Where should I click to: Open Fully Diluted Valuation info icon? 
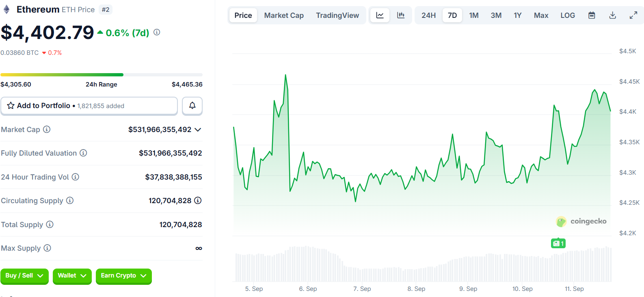[x=83, y=153]
